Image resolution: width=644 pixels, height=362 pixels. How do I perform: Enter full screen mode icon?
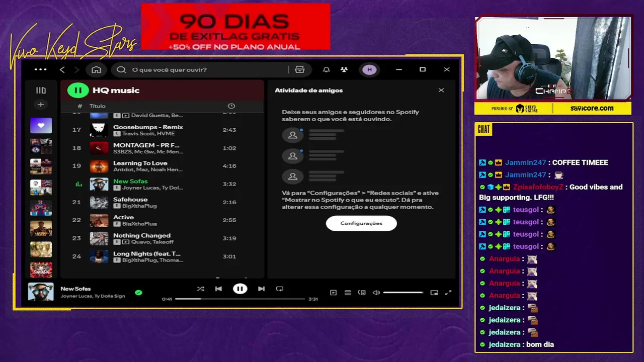click(x=448, y=293)
